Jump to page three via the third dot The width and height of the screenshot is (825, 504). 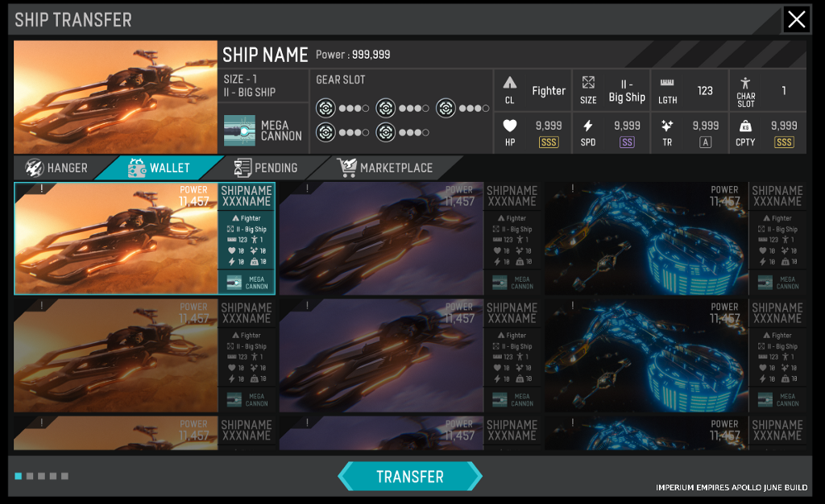(x=42, y=476)
